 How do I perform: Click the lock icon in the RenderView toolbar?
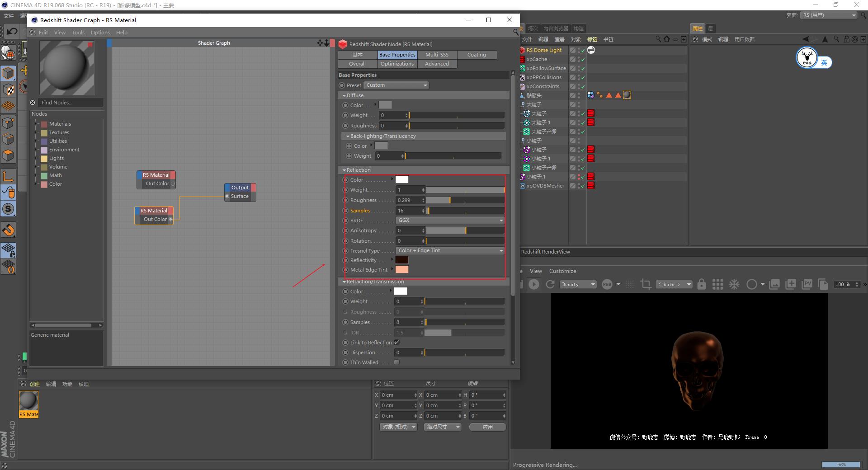point(702,284)
